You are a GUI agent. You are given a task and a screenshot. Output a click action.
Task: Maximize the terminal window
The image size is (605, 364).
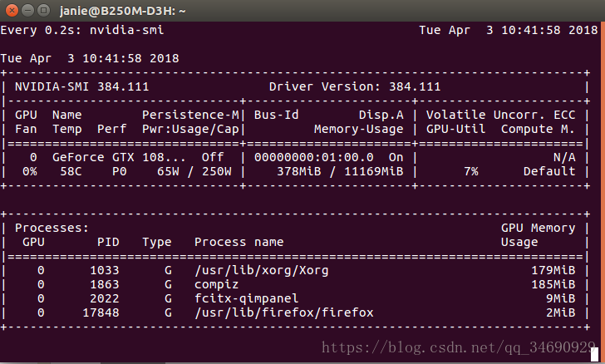(x=43, y=11)
